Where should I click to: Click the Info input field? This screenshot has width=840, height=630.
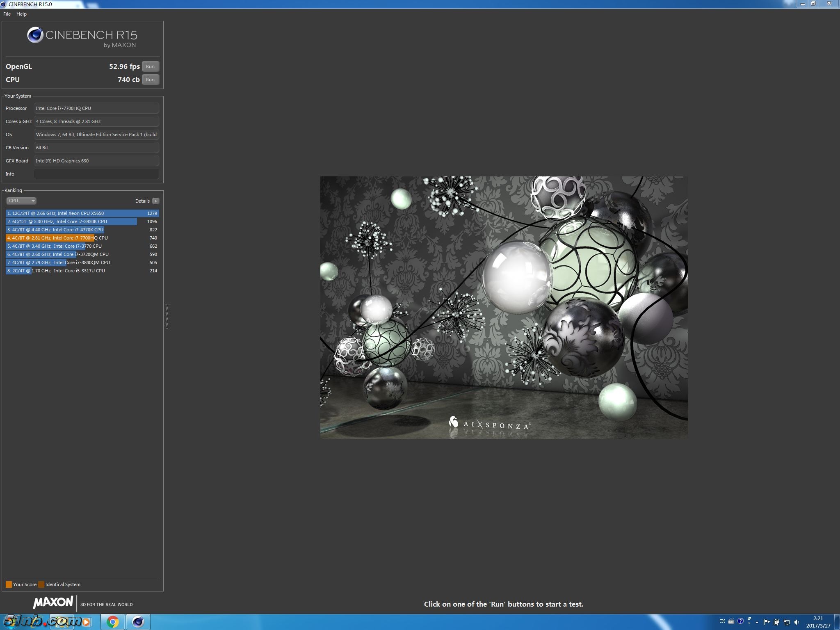point(96,174)
